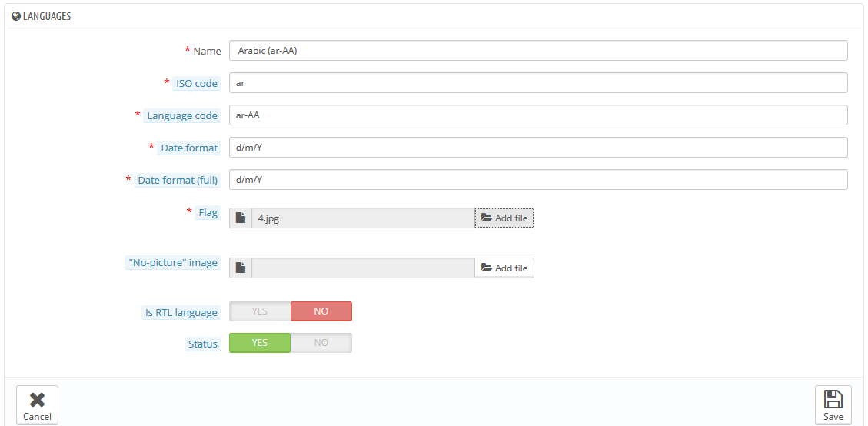Click the Is RTL language label
The width and height of the screenshot is (868, 426).
pos(181,312)
